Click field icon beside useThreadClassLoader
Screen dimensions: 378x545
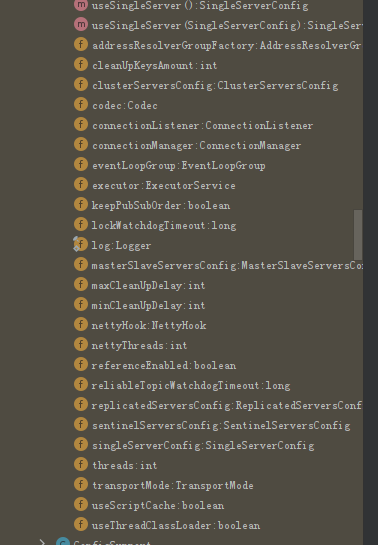tap(81, 524)
